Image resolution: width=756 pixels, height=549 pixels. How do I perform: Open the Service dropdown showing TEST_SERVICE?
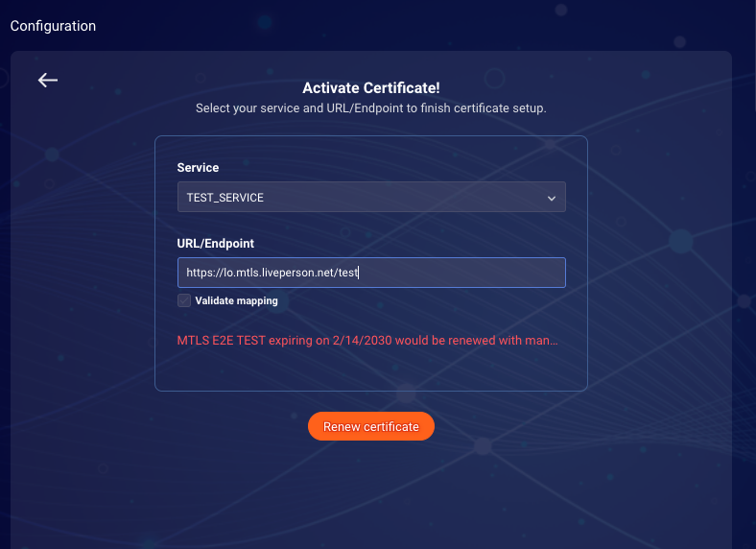pyautogui.click(x=371, y=197)
